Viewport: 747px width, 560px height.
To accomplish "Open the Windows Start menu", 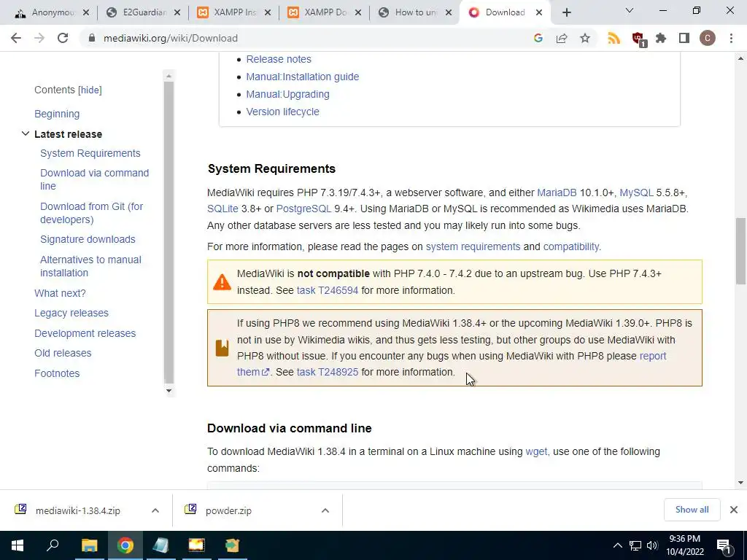I will point(18,545).
